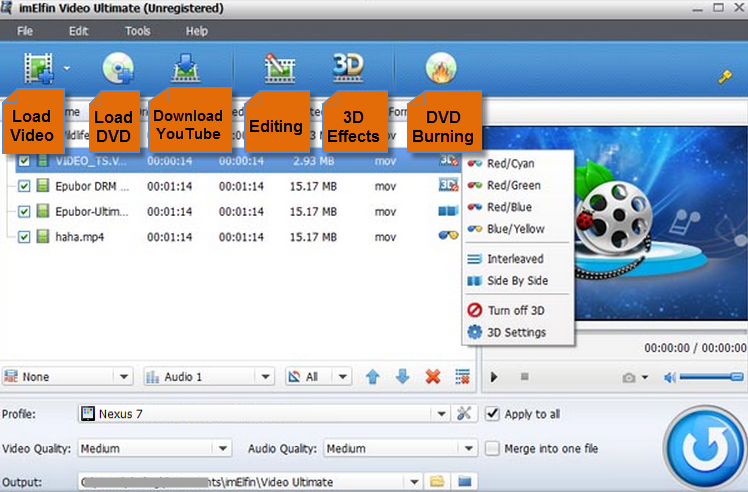Click the DVD Burning flame disc icon
The image size is (748, 492).
pos(441,68)
